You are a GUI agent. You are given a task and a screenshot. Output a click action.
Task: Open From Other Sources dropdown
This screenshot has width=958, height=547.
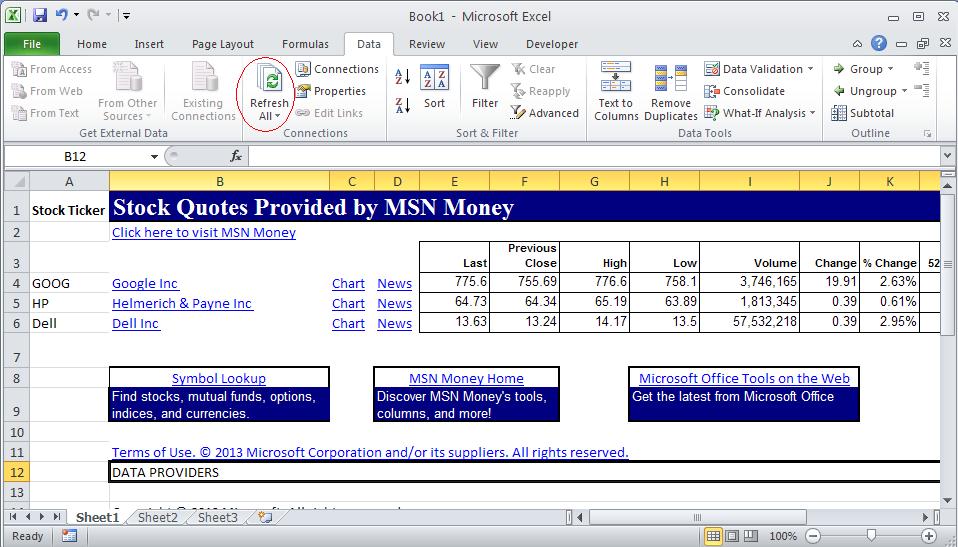coord(128,92)
